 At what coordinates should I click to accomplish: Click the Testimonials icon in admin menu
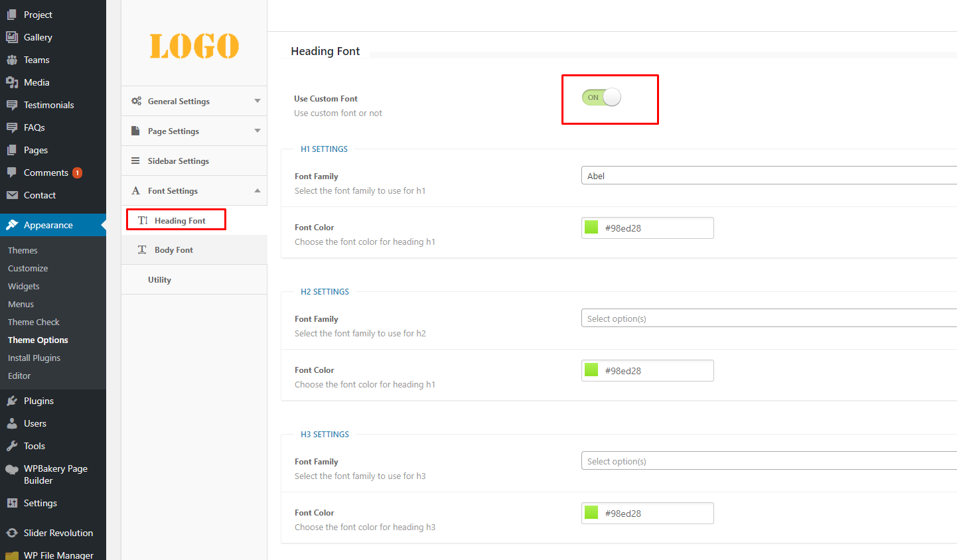pyautogui.click(x=12, y=105)
